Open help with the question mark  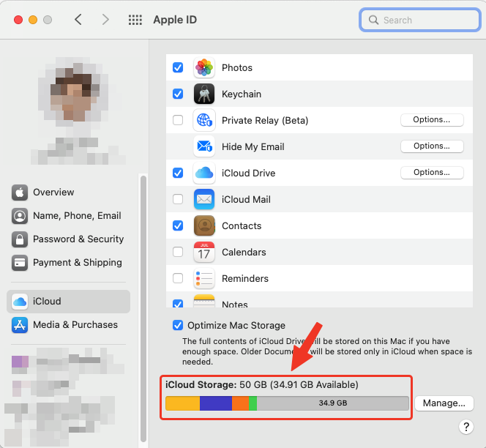click(466, 427)
